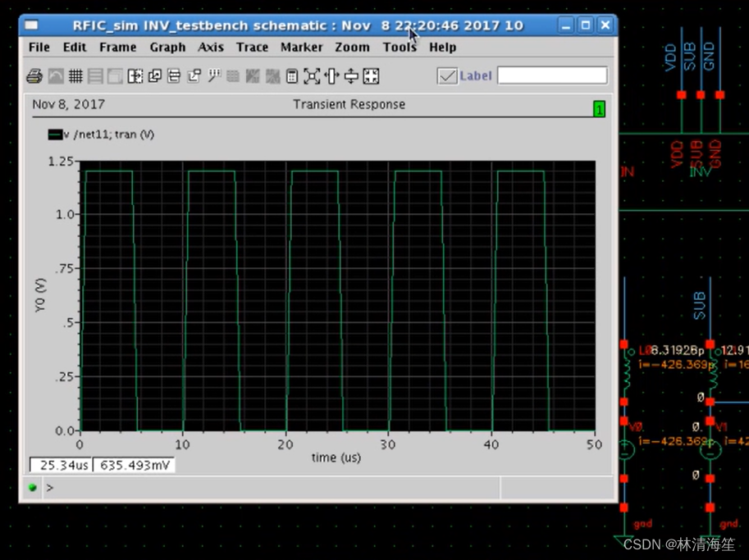Click the 1.25 y-axis tick label

[x=60, y=162]
